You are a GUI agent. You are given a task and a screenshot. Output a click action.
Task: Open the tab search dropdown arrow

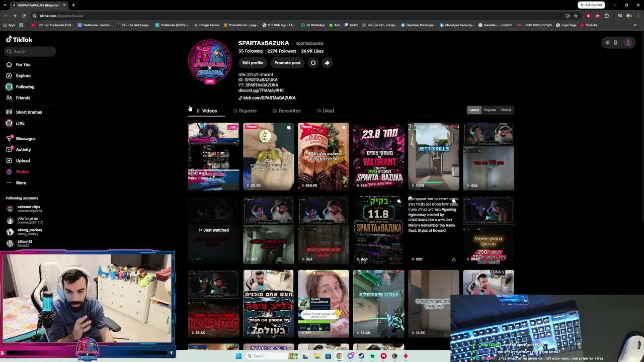[5, 5]
